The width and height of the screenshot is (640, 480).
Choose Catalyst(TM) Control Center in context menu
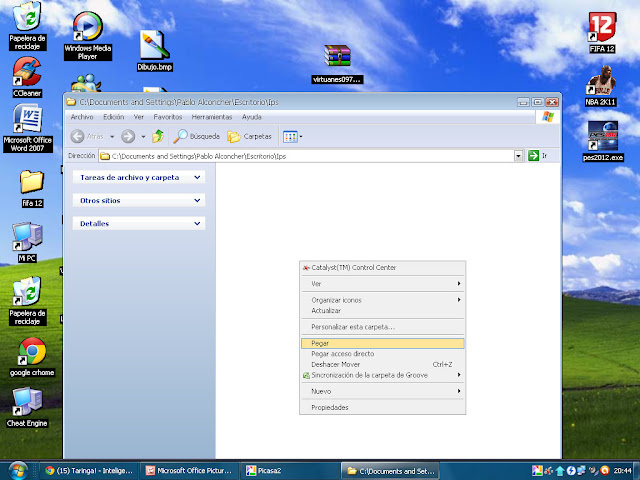[382, 268]
